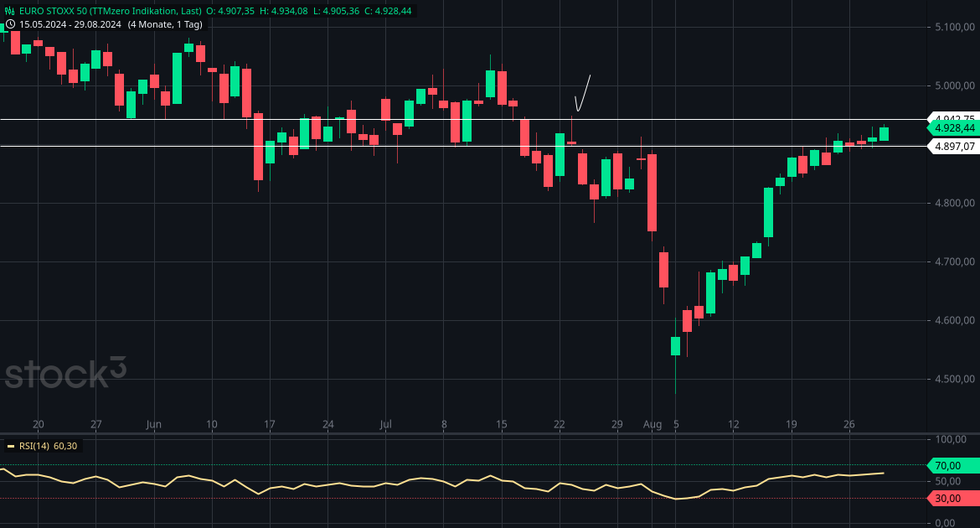Click the 4.600,00 price axis label
This screenshot has height=528, width=980.
click(954, 320)
